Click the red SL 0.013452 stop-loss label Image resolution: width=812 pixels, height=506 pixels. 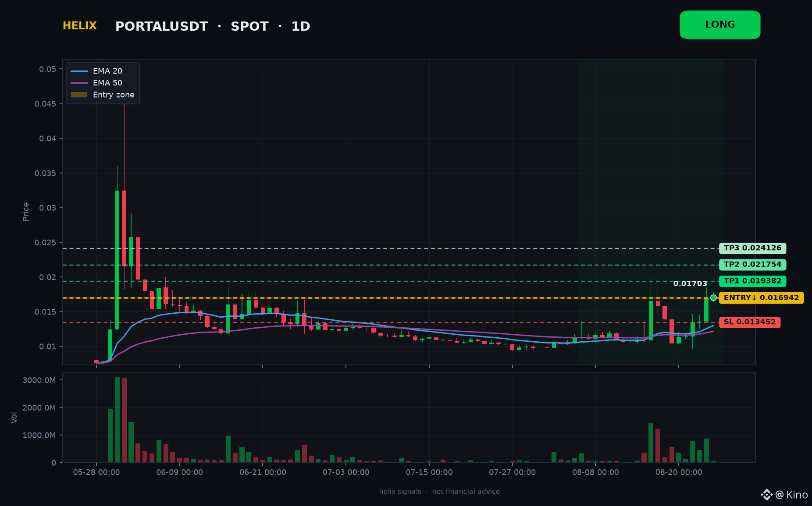pyautogui.click(x=750, y=322)
